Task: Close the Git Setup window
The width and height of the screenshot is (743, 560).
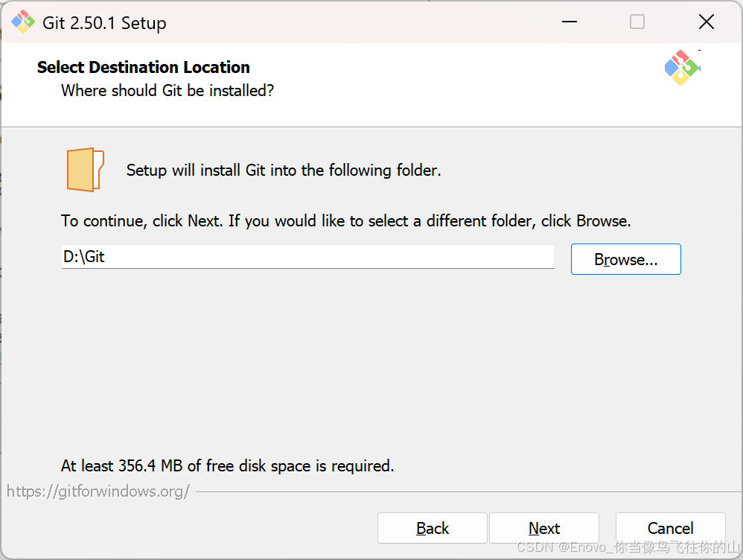Action: 706,22
